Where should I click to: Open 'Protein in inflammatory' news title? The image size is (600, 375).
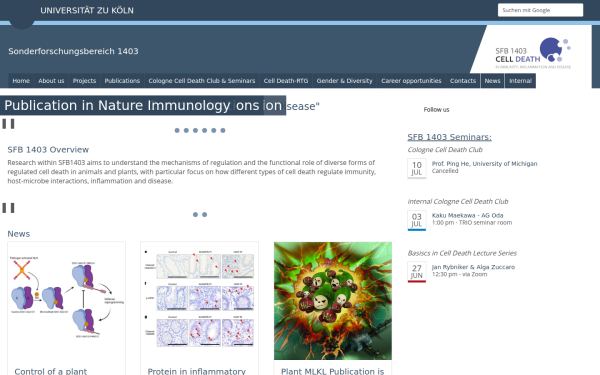tap(197, 371)
